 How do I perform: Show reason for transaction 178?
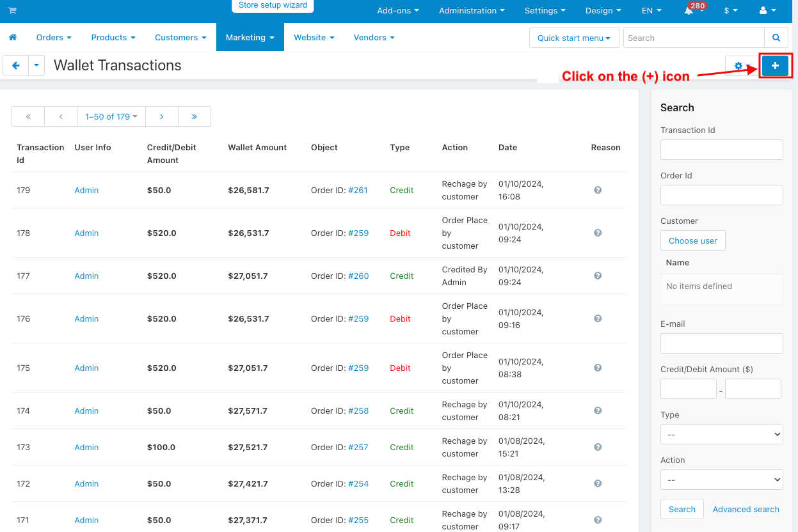pyautogui.click(x=598, y=233)
